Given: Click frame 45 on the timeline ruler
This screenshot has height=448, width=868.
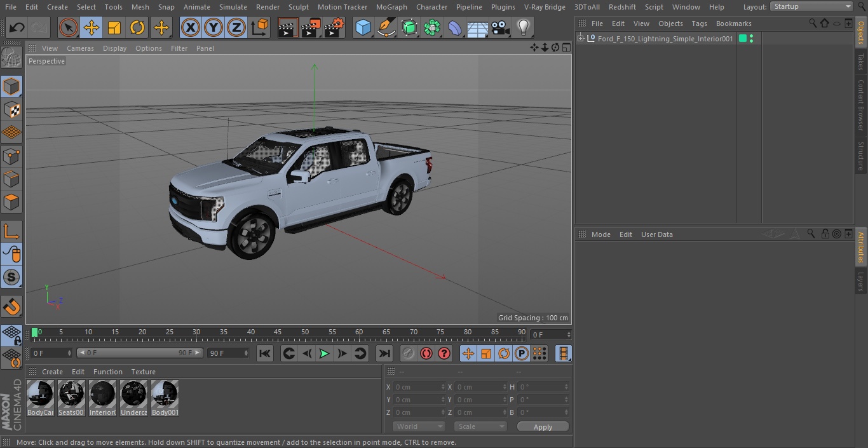Looking at the screenshot, I should tap(278, 332).
